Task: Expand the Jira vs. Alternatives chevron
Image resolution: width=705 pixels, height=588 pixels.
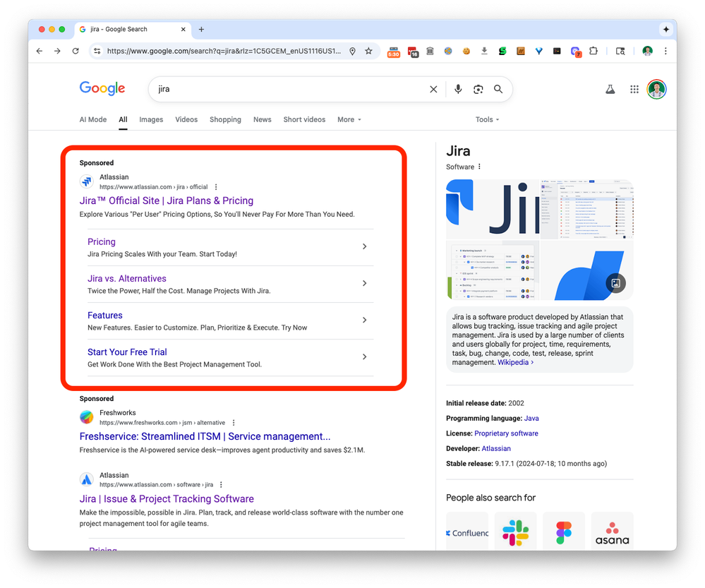Action: [365, 284]
